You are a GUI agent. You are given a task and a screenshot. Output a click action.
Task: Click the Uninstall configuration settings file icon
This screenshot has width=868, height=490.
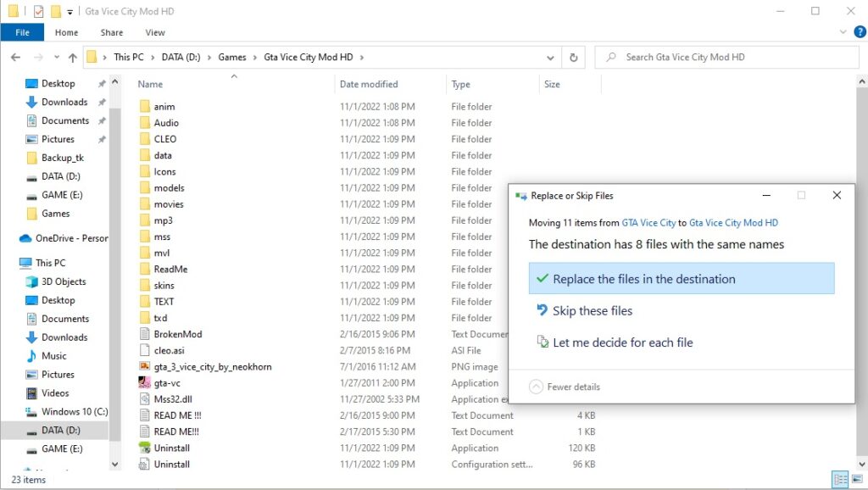[144, 464]
